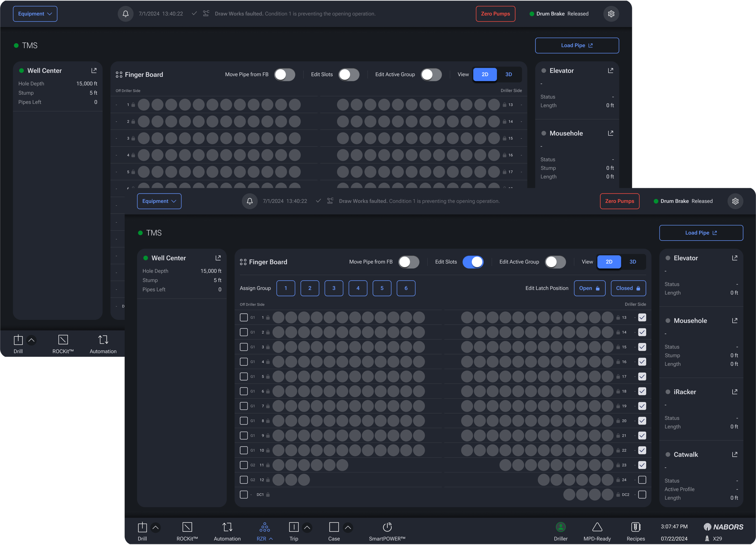The width and height of the screenshot is (756, 545).
Task: Click the lower window's notification bell
Action: [x=249, y=201]
